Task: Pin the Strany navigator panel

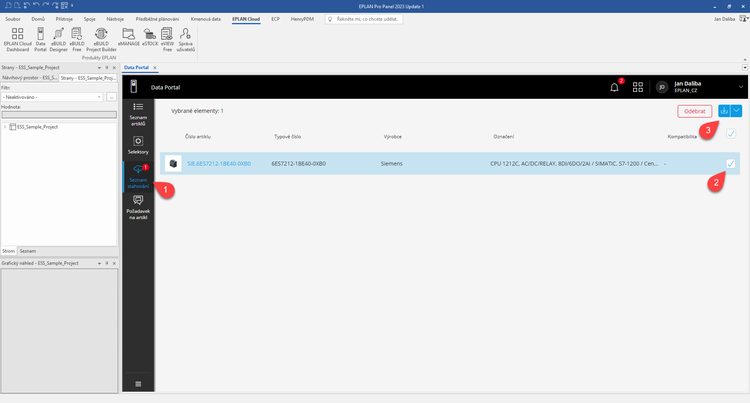Action: point(107,68)
